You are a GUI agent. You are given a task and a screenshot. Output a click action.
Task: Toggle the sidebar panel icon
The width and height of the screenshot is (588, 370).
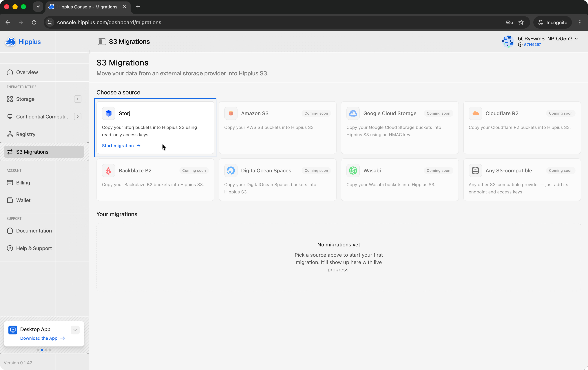point(102,42)
